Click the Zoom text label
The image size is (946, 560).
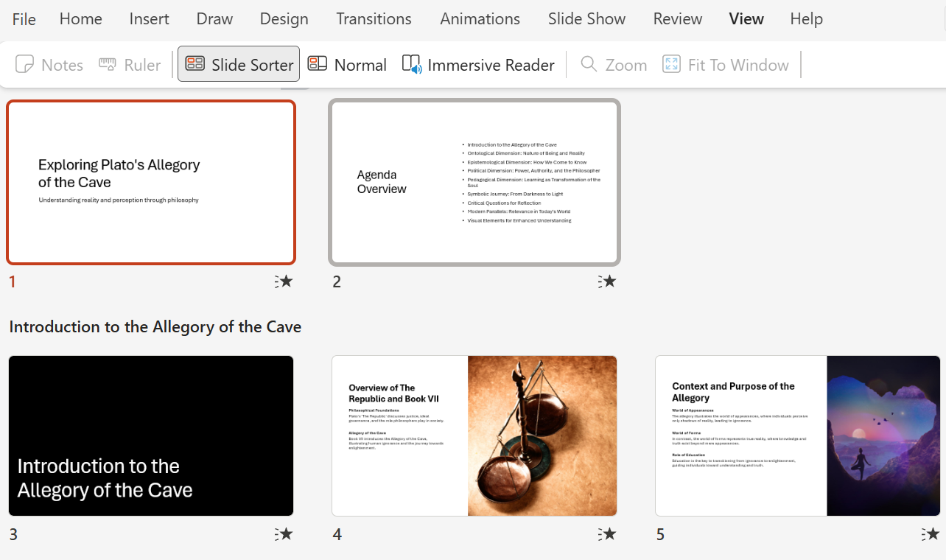tap(626, 65)
